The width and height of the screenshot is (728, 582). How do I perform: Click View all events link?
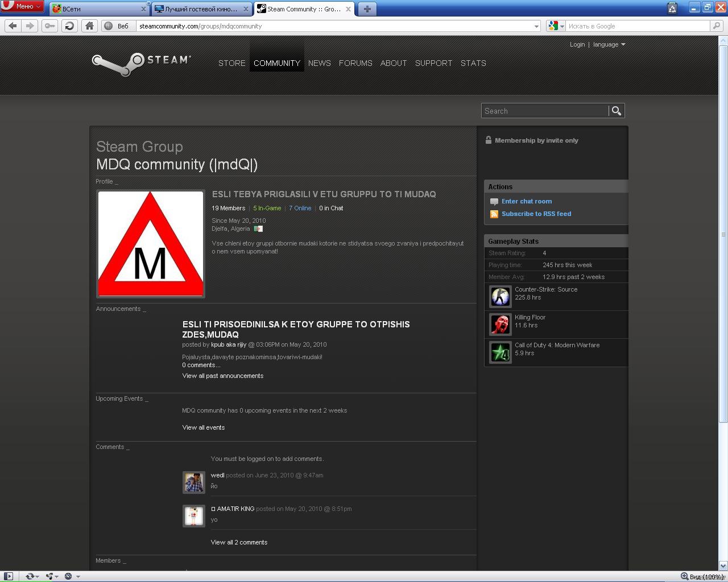(x=203, y=427)
